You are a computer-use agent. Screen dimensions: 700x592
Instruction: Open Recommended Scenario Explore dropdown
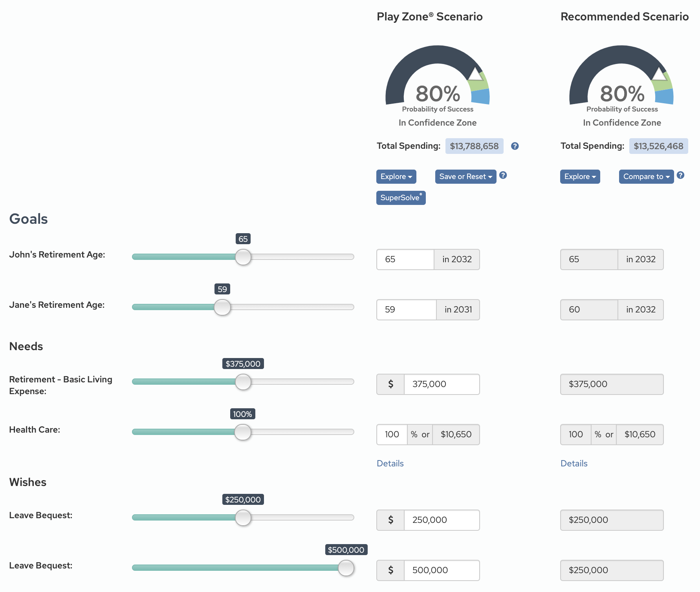click(x=580, y=177)
